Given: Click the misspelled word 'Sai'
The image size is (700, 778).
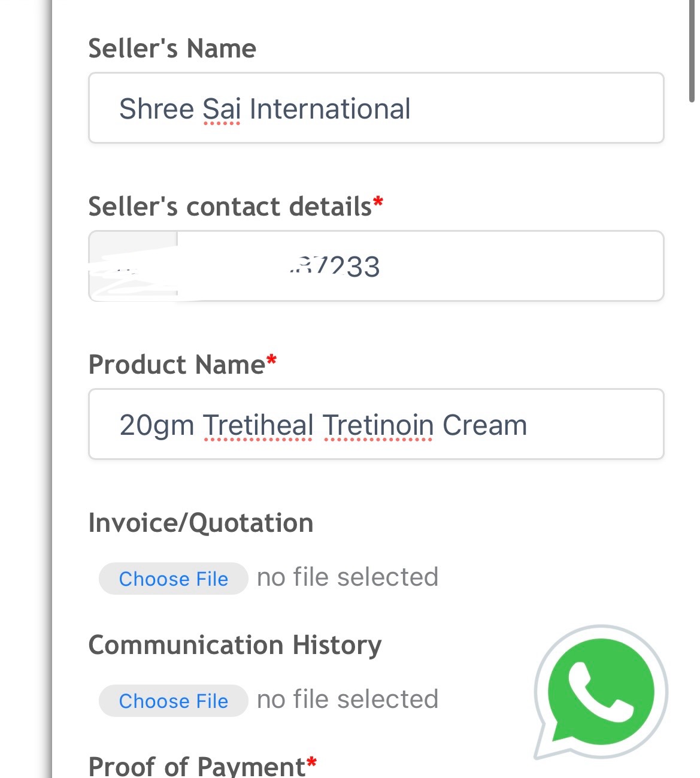Looking at the screenshot, I should point(222,109).
